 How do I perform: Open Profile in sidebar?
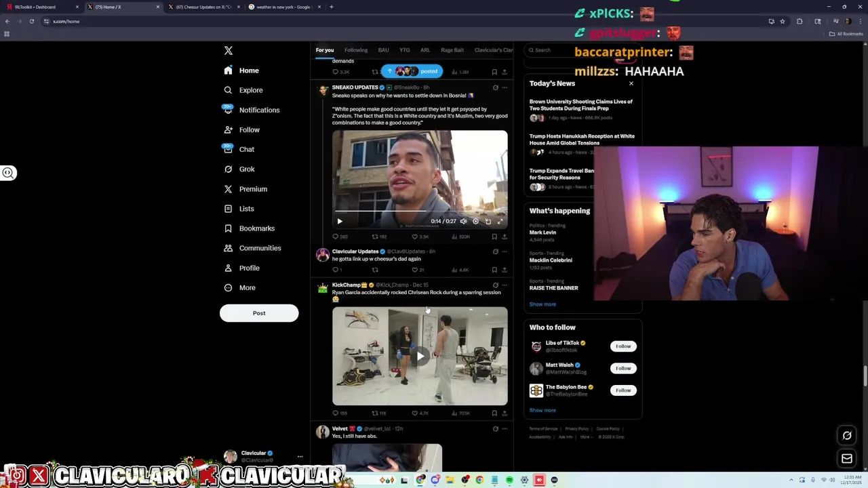pyautogui.click(x=241, y=268)
